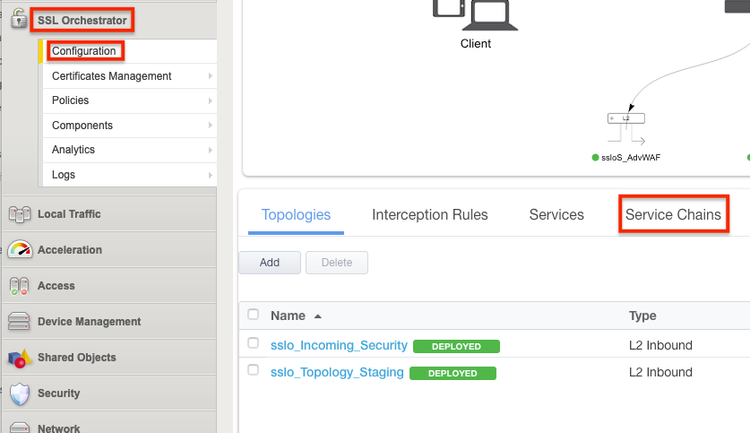Expand the Logs submenu arrow
Viewport: 750px width, 433px height.
[x=210, y=175]
